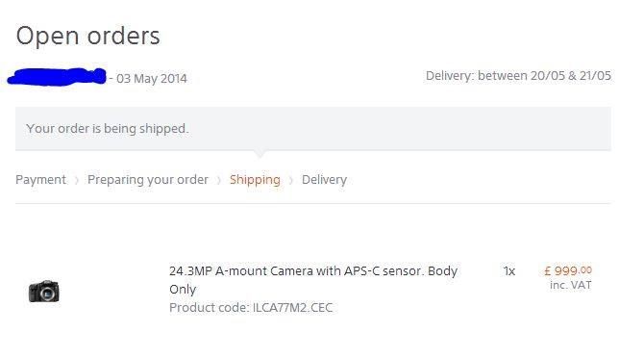The width and height of the screenshot is (644, 358).
Task: Select the Payment step
Action: (x=40, y=180)
